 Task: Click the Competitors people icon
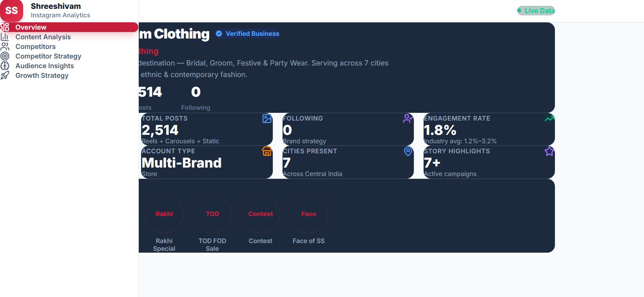[x=5, y=47]
